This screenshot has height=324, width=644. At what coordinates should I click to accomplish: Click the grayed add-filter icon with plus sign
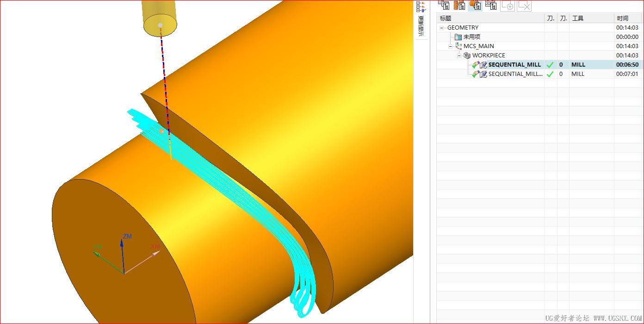click(x=508, y=6)
